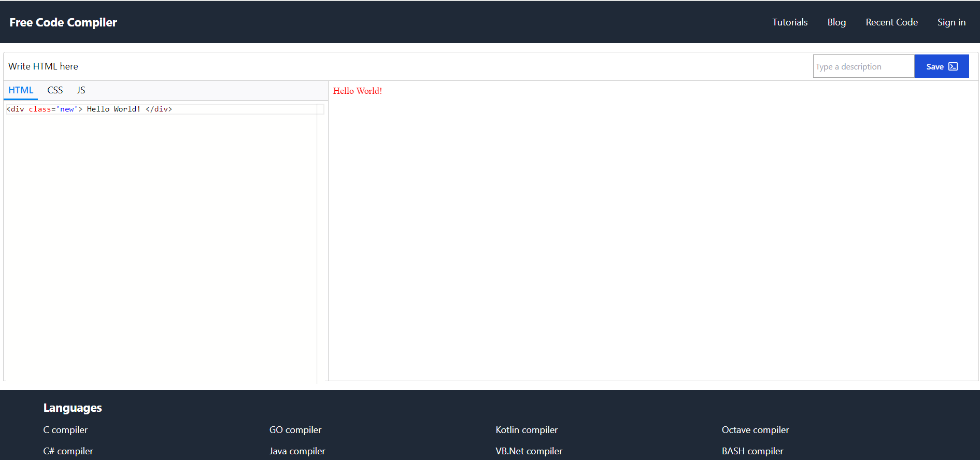Open the C compiler link
The width and height of the screenshot is (980, 460).
(65, 430)
